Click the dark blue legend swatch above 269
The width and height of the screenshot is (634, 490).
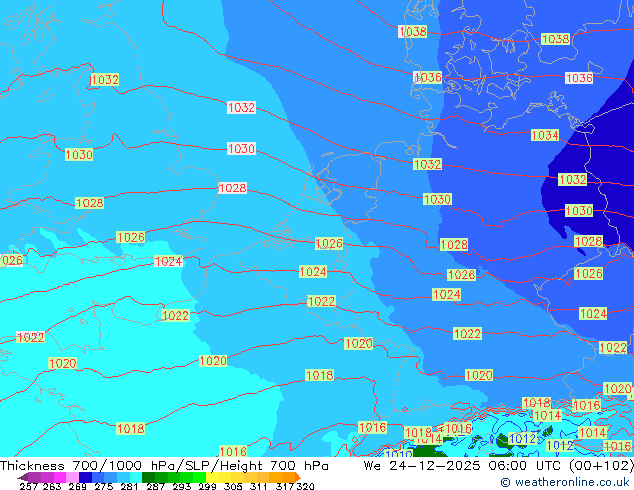[85, 477]
